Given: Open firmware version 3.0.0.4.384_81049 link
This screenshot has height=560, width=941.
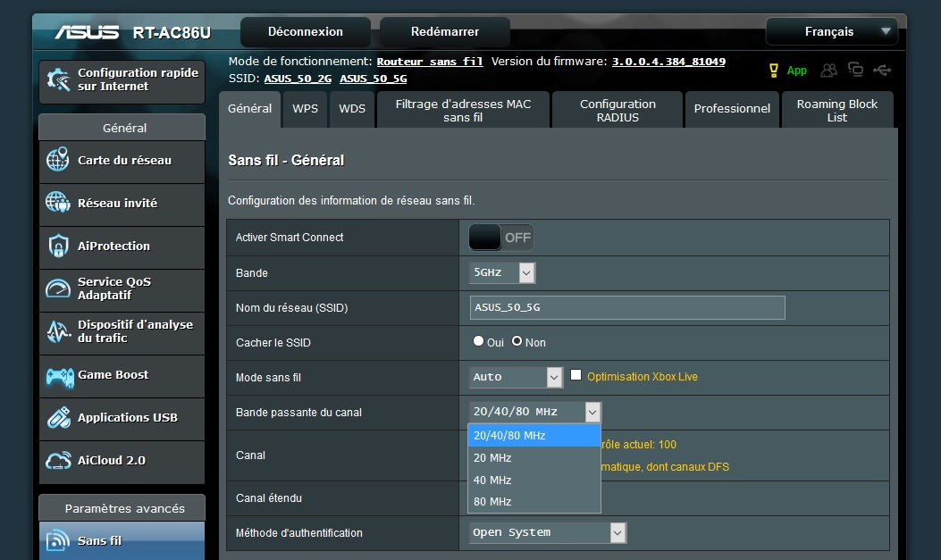Looking at the screenshot, I should 668,61.
